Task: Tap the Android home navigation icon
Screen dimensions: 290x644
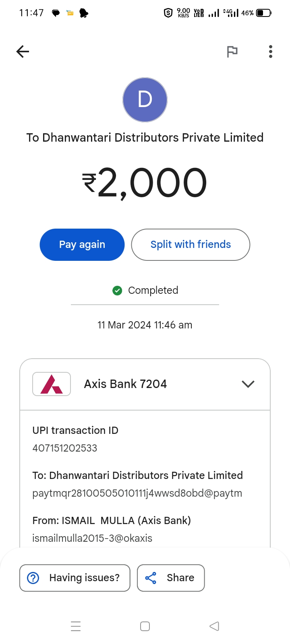Action: tap(145, 626)
